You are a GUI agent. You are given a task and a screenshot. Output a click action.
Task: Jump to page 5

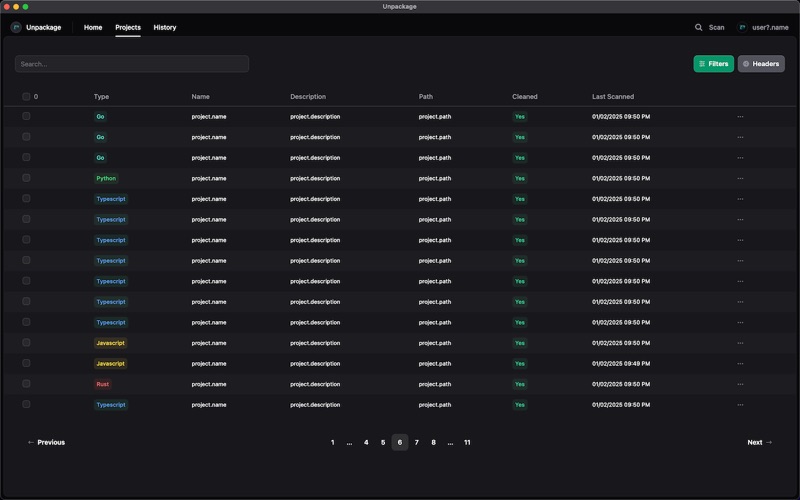(x=383, y=442)
